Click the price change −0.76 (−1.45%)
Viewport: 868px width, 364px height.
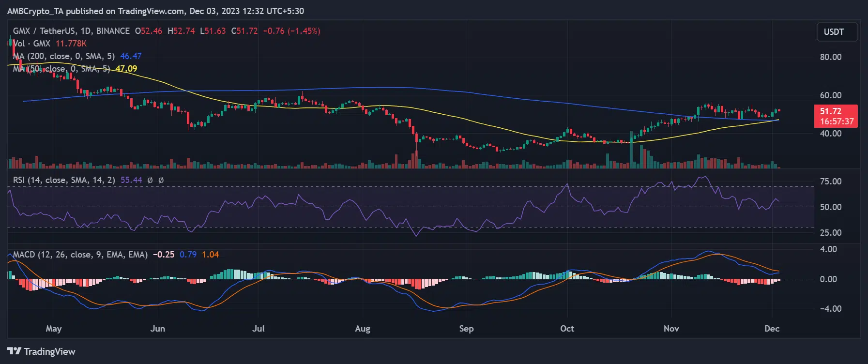point(291,31)
